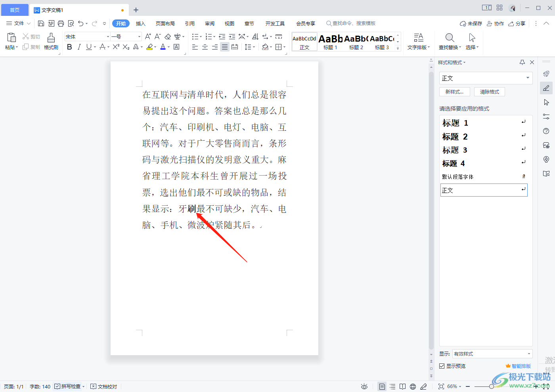Click the Save document icon

tap(41, 23)
